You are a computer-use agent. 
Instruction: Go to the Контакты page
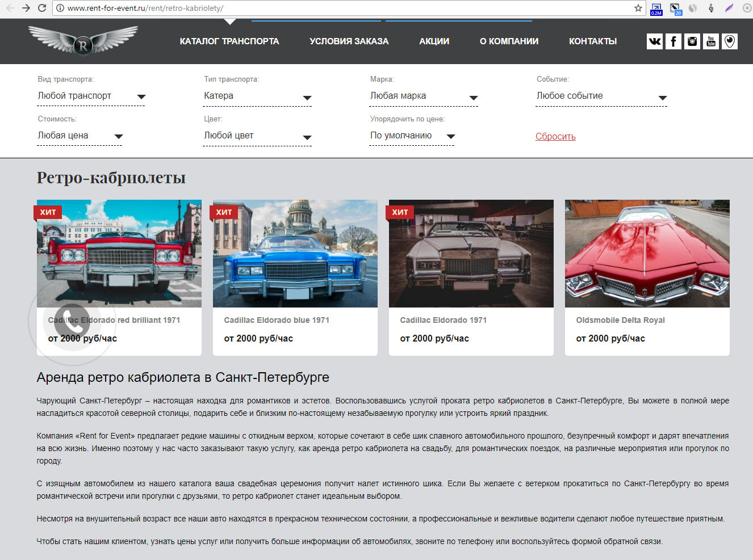point(593,41)
